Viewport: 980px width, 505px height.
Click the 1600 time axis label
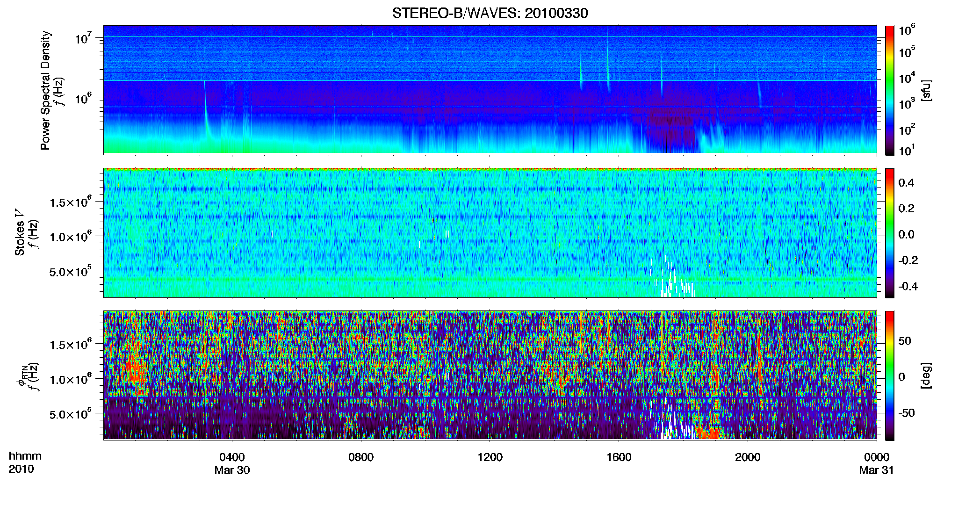point(619,457)
